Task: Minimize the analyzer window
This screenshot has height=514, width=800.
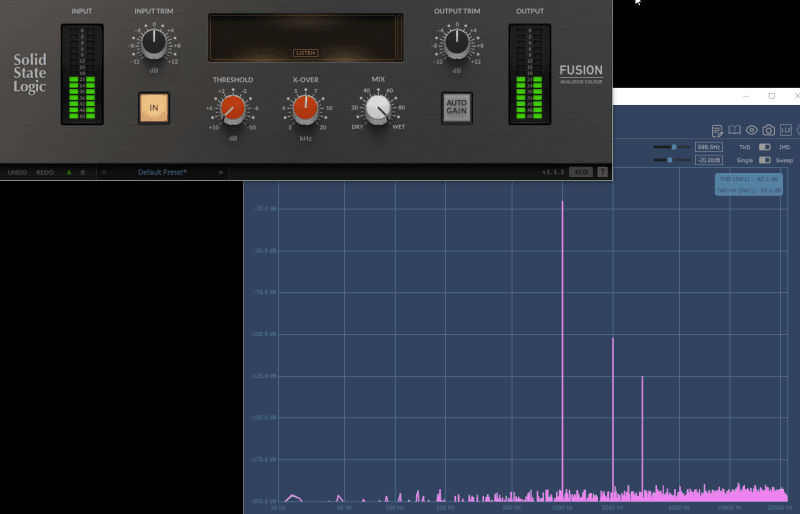Action: [746, 96]
